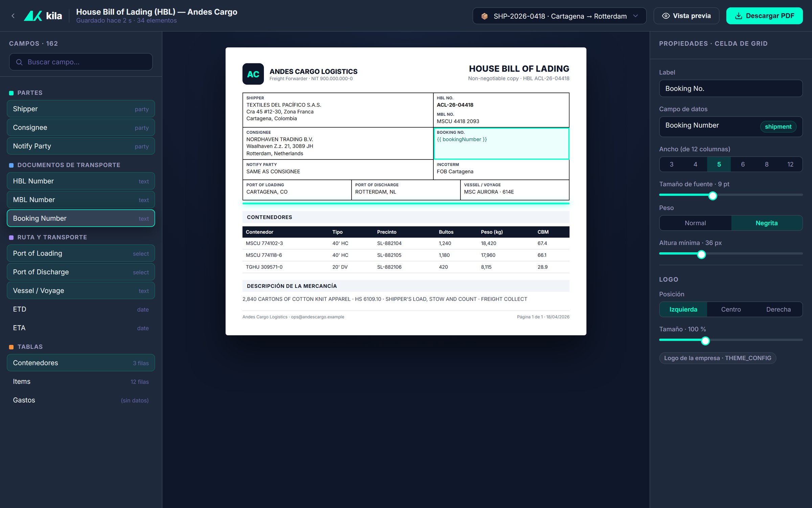
Task: Select the Vessel / Voyage field
Action: point(81,290)
